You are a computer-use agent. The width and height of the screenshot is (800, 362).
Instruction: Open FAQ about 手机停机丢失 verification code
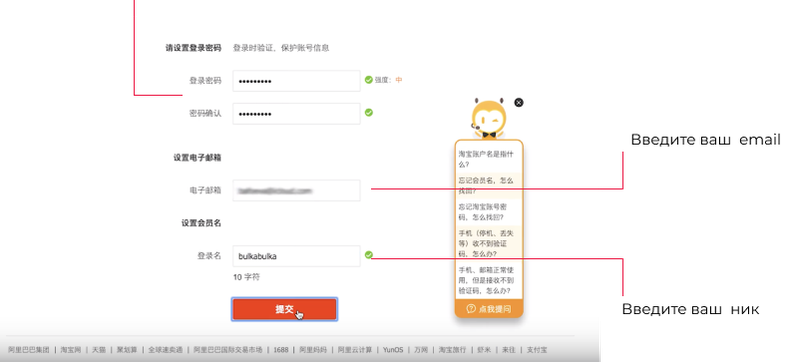coord(489,243)
